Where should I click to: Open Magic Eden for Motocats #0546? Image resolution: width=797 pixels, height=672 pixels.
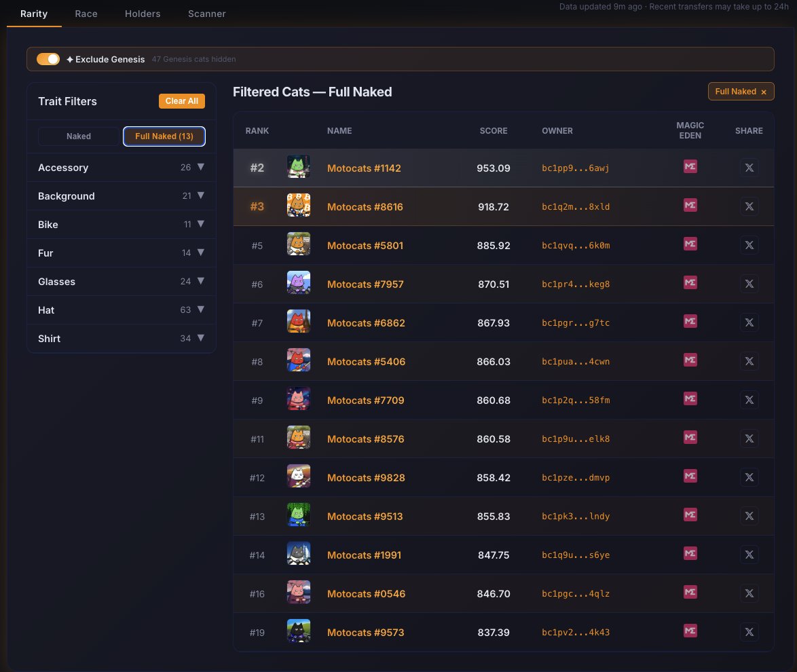(x=690, y=592)
